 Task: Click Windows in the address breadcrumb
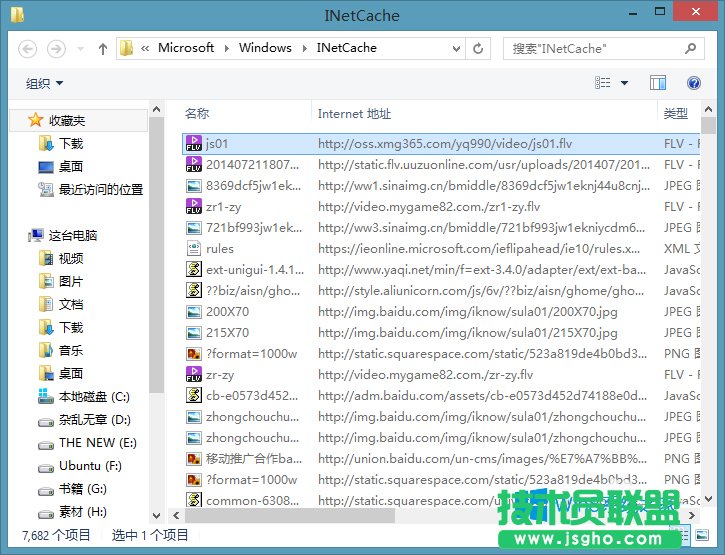point(265,48)
